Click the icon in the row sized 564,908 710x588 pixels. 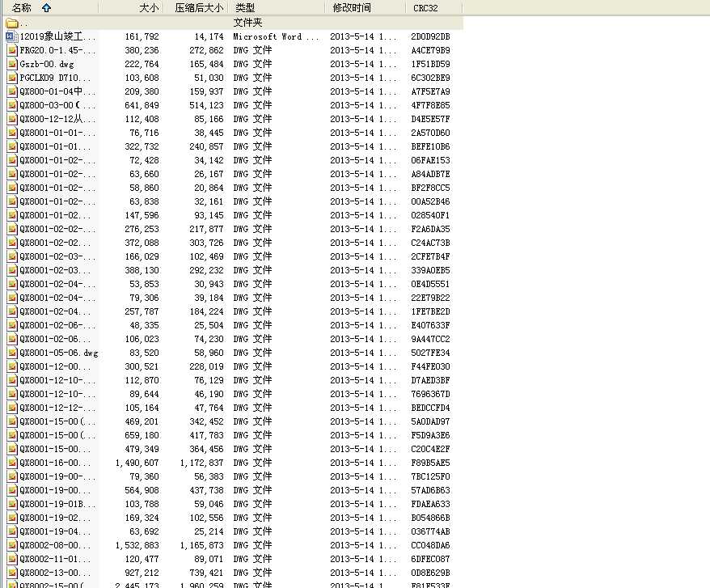(x=13, y=490)
